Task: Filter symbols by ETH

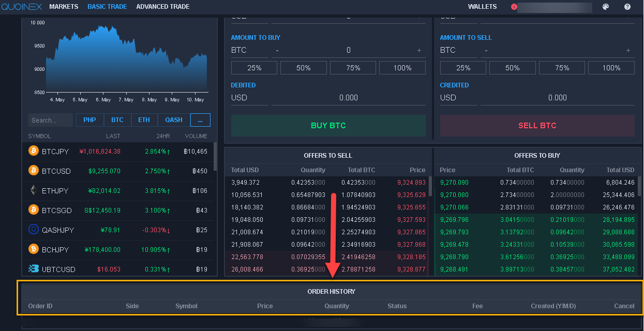Action: point(144,120)
